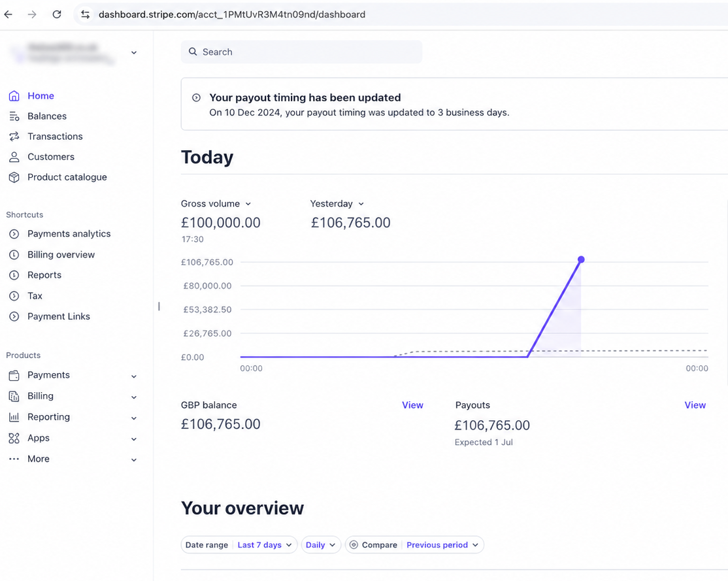The width and height of the screenshot is (728, 581).
Task: Expand the More section chevron
Action: (134, 460)
